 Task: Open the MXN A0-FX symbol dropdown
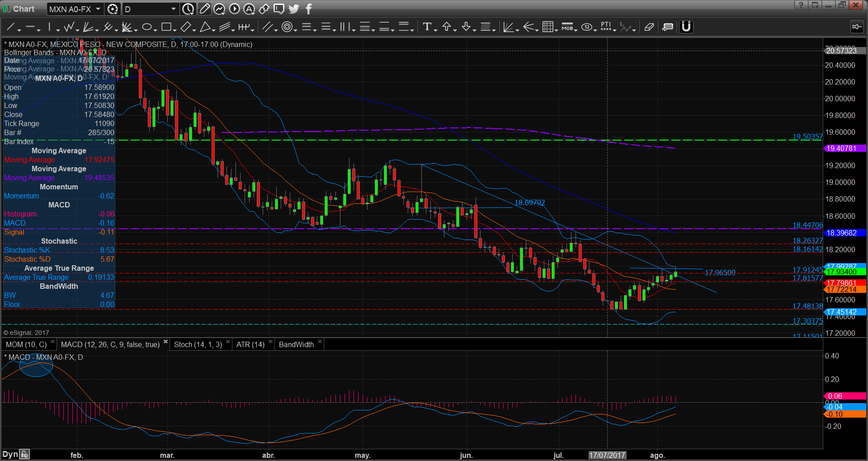[98, 9]
